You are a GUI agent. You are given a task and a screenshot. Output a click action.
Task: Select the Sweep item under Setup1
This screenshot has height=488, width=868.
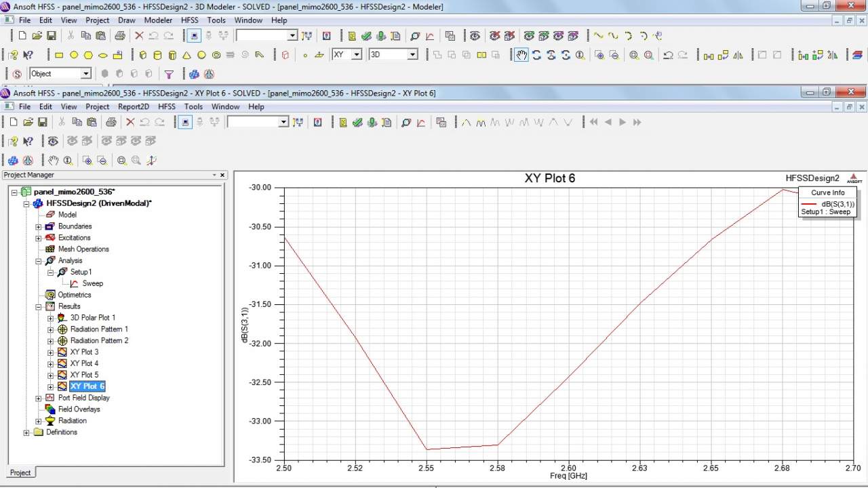[x=92, y=283]
